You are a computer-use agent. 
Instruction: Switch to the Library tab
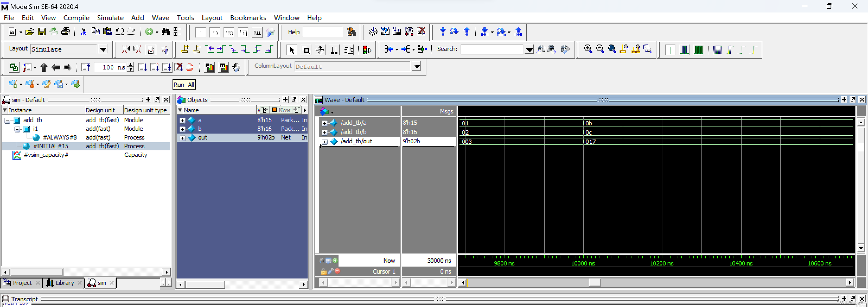pos(64,283)
